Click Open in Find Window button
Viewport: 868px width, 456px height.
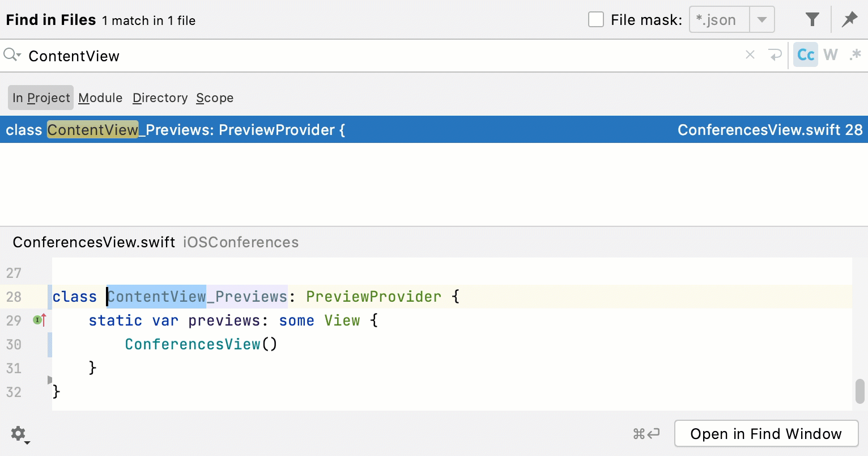766,434
